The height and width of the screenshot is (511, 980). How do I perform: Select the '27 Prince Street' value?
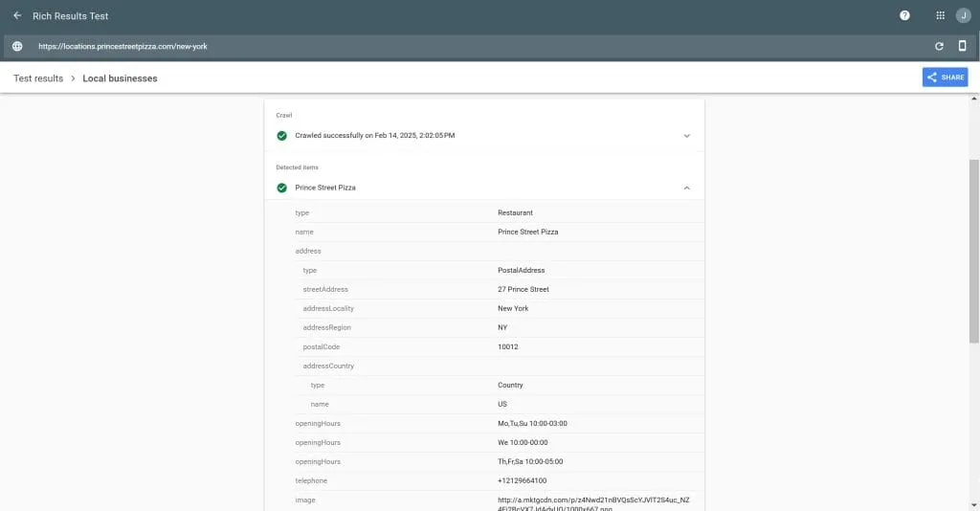click(523, 289)
